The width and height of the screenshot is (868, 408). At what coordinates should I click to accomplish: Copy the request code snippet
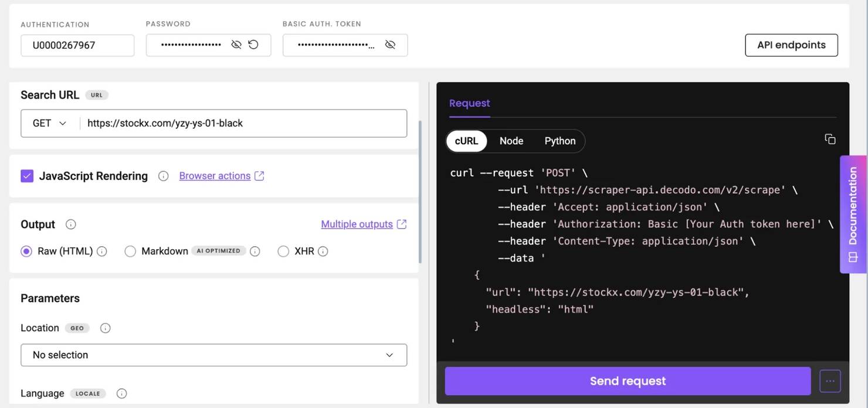tap(830, 139)
